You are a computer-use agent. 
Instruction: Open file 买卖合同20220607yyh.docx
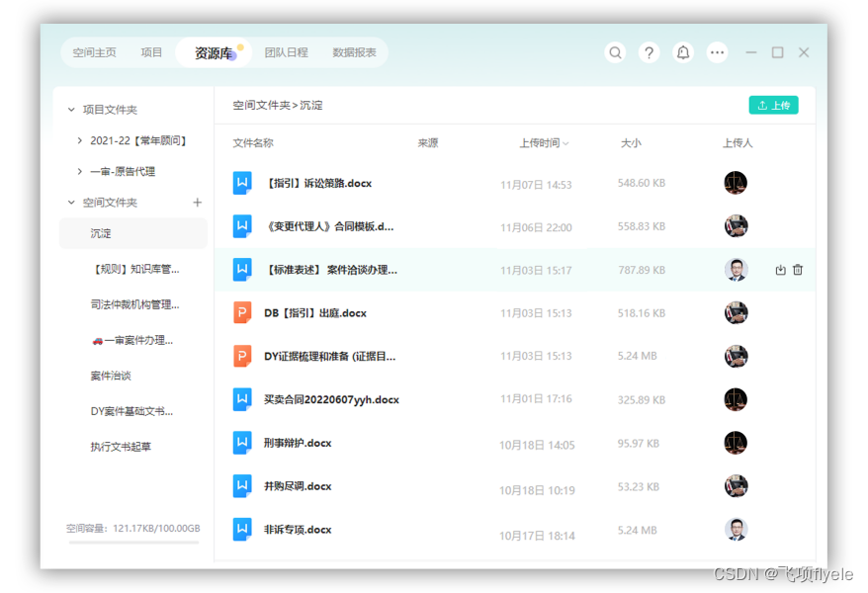pyautogui.click(x=331, y=399)
